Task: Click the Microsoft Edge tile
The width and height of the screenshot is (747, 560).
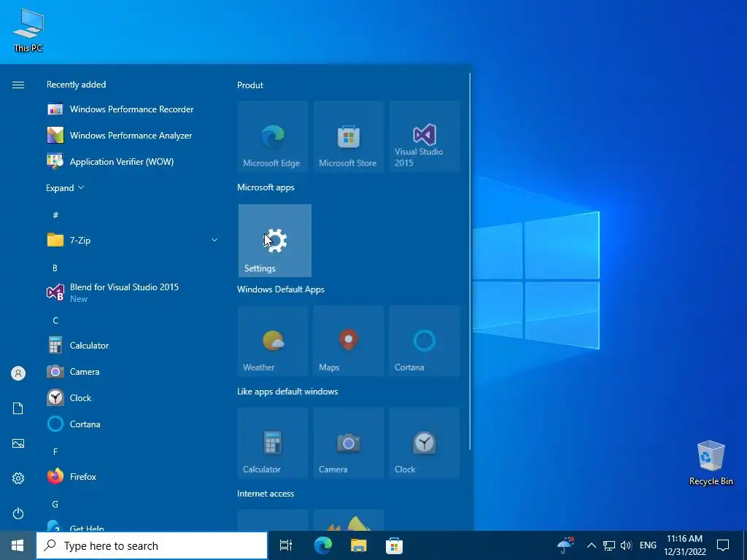Action: coord(273,136)
